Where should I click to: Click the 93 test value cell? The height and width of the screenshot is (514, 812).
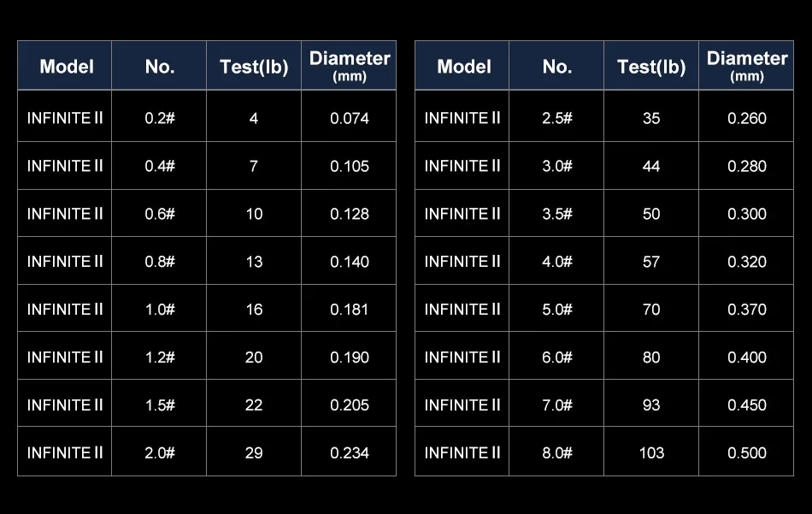pos(651,405)
